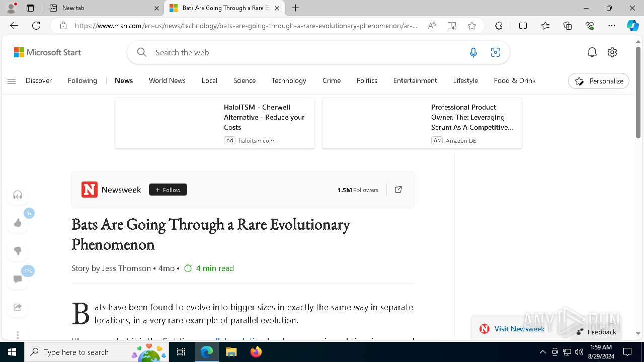
Task: Add this page to favorites star
Action: pyautogui.click(x=472, y=26)
